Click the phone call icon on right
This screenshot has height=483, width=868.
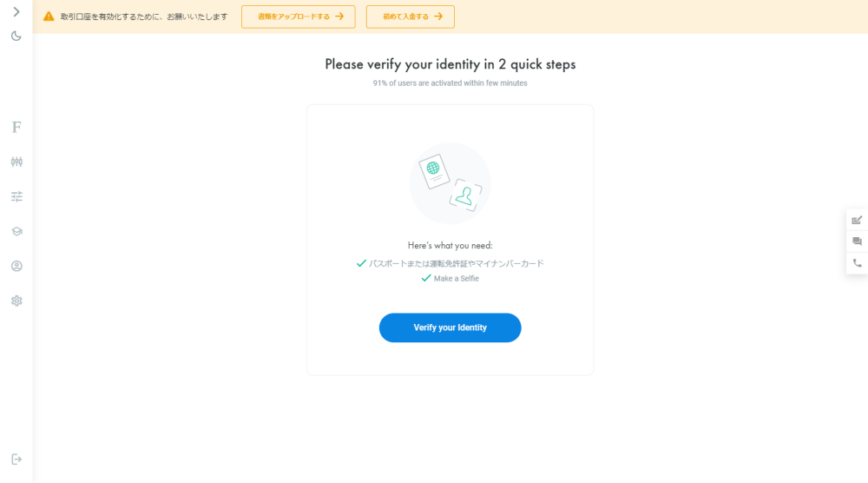coord(857,263)
